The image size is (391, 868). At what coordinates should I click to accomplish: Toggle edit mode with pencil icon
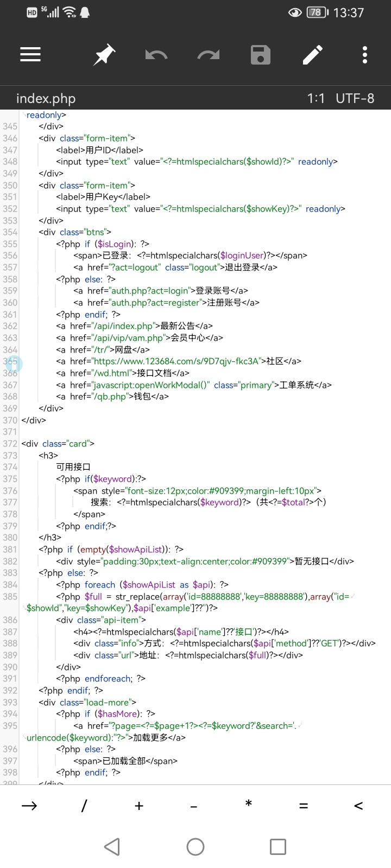pos(313,55)
